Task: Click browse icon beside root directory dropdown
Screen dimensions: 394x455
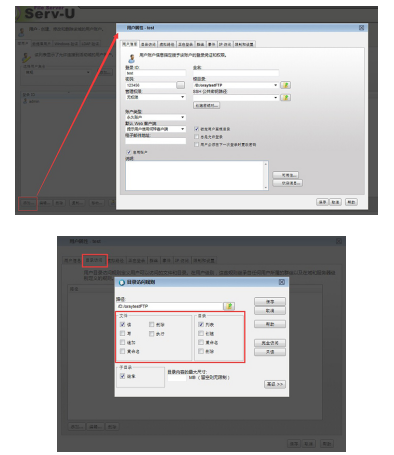Action: click(285, 85)
